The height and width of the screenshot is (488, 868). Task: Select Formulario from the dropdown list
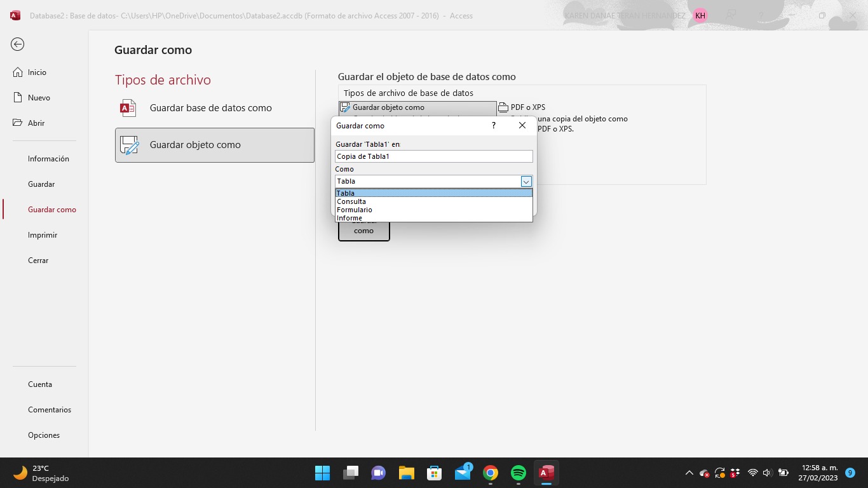coord(355,210)
